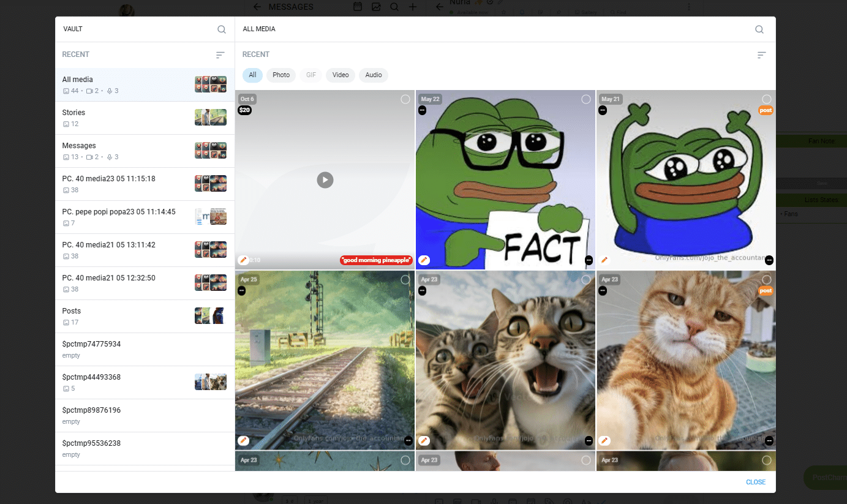Open the search icon in the Vault header

point(222,29)
